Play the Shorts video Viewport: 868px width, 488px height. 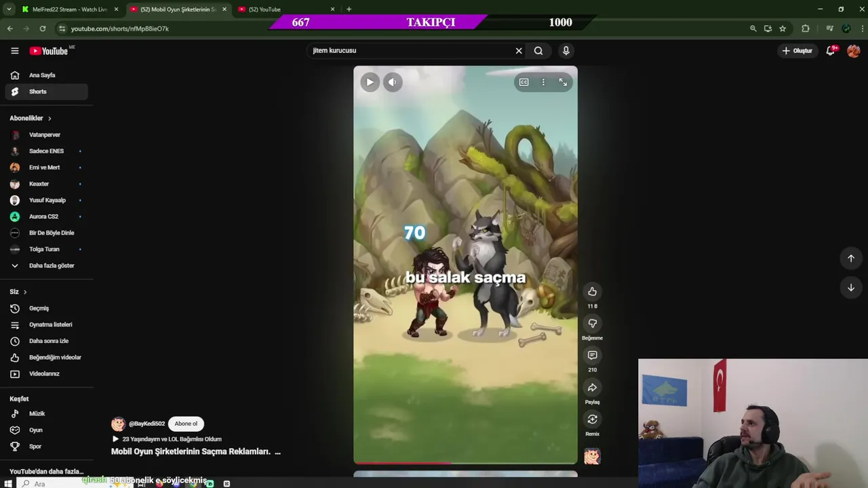[x=370, y=82]
